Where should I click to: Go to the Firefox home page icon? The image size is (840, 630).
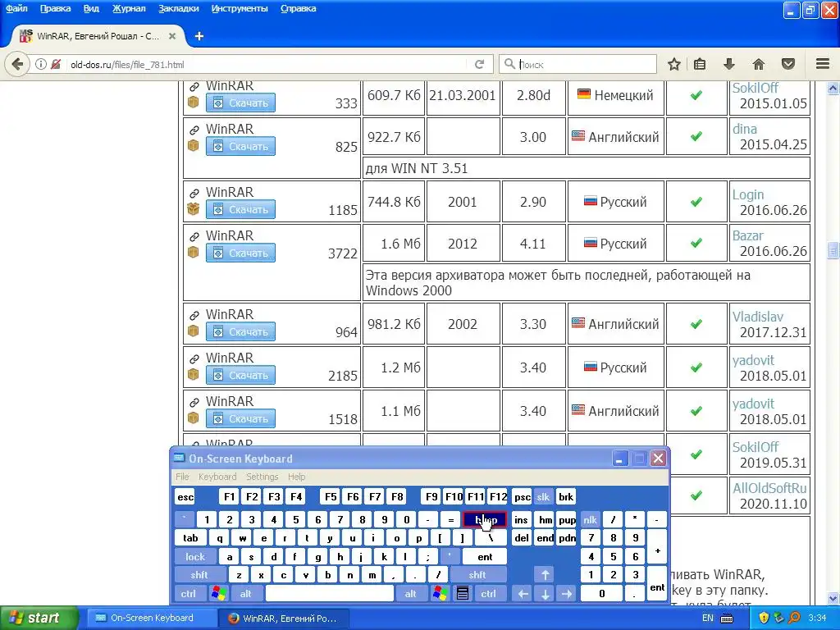(x=759, y=64)
